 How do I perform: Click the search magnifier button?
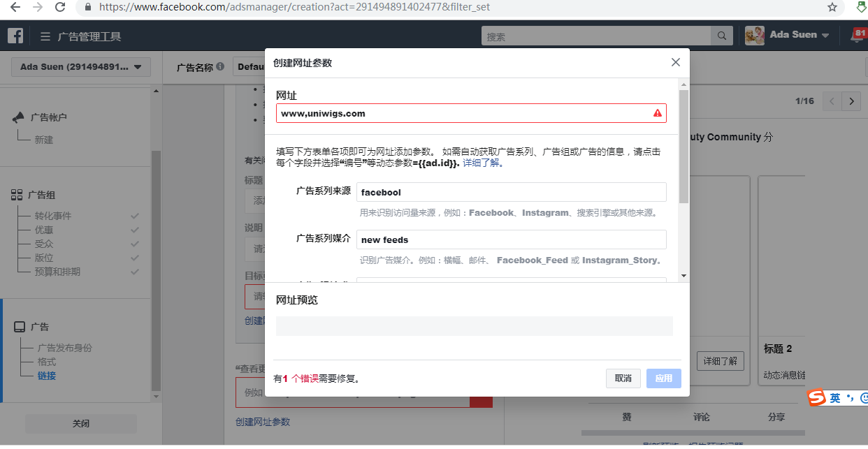point(721,36)
